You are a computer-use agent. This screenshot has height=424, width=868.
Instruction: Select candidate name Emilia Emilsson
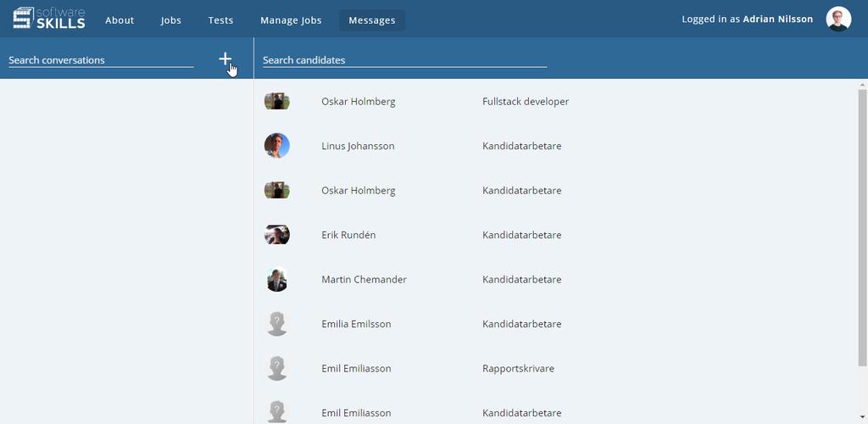tap(356, 324)
